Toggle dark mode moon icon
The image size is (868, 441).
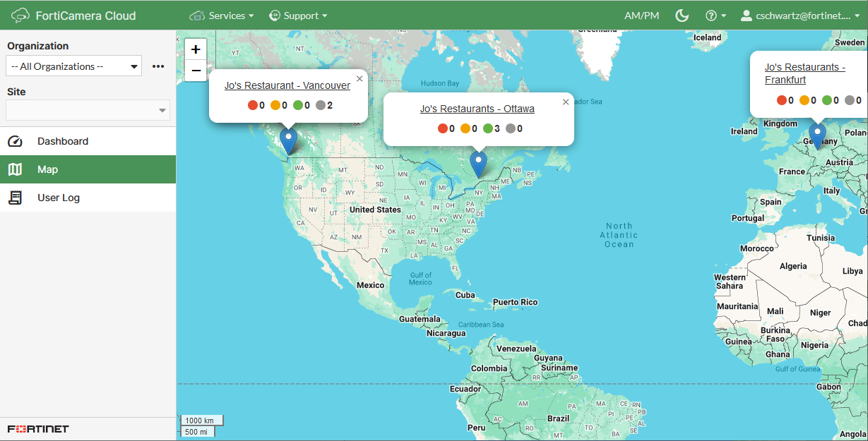pos(682,16)
